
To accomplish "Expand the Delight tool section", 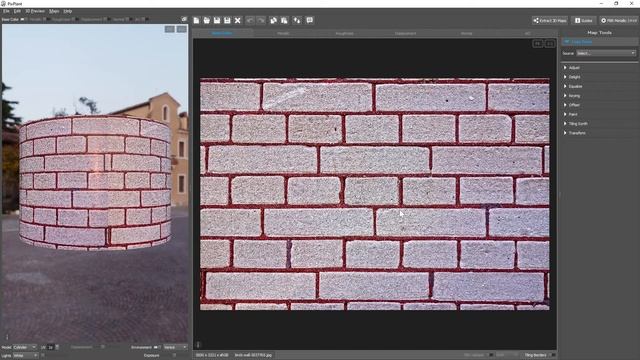I will (x=599, y=77).
